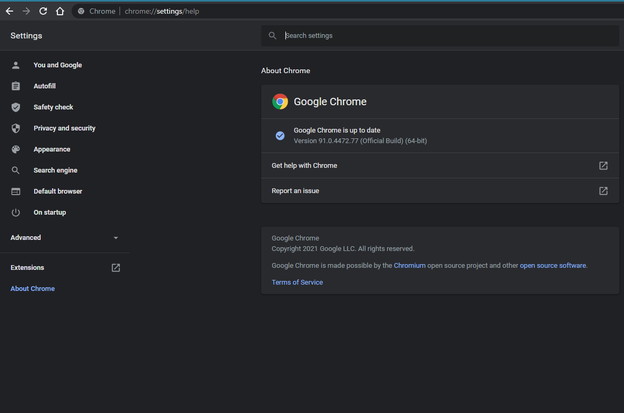Open You and Google settings
The width and height of the screenshot is (624, 413).
point(58,65)
